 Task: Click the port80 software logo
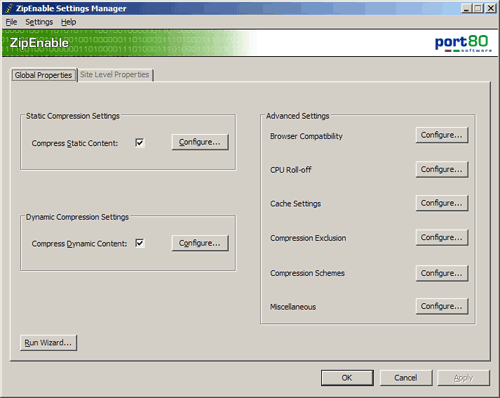pyautogui.click(x=463, y=44)
